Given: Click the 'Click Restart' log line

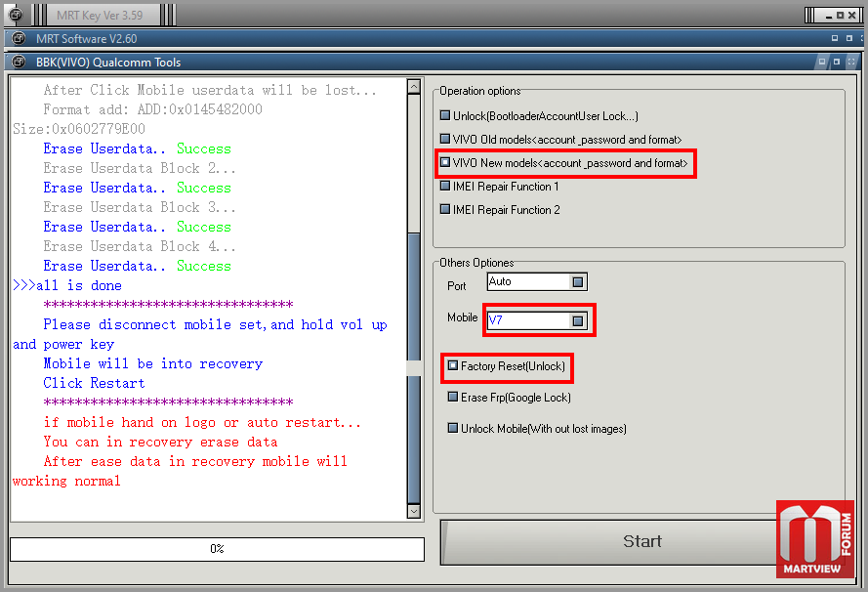Looking at the screenshot, I should [x=94, y=383].
